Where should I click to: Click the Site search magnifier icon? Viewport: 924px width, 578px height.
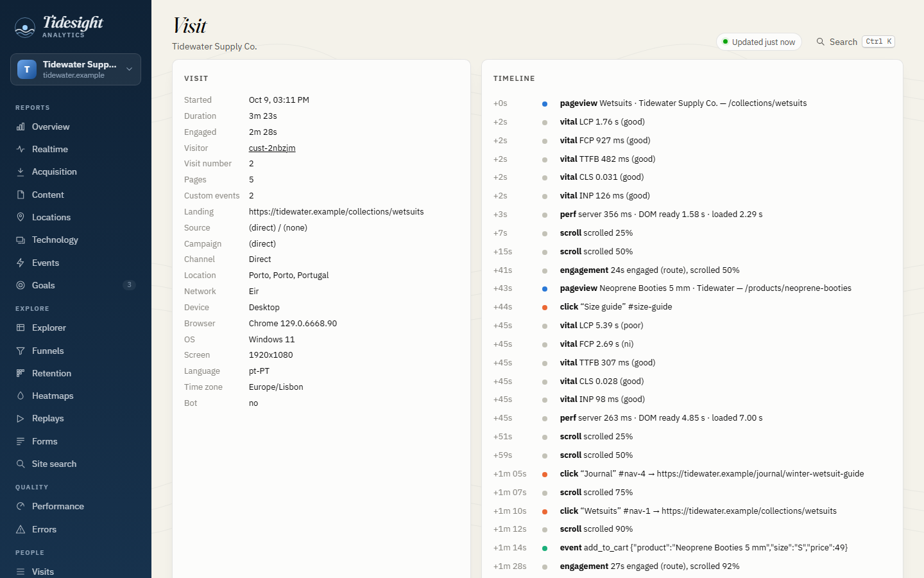21,464
